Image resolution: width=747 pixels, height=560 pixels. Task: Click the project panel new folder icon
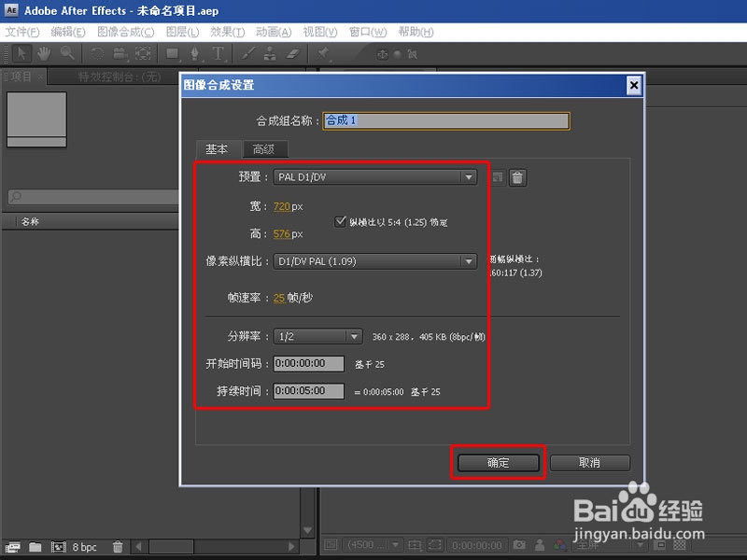pos(35,547)
